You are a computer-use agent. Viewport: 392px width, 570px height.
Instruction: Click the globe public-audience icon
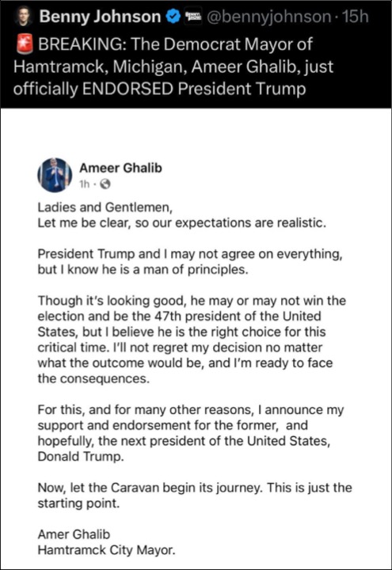coord(105,184)
